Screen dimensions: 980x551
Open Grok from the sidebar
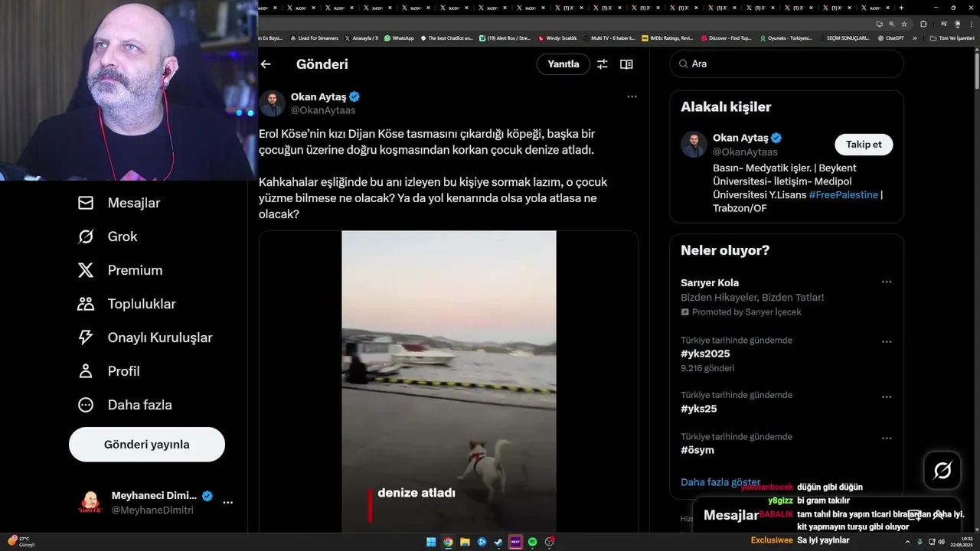107,236
